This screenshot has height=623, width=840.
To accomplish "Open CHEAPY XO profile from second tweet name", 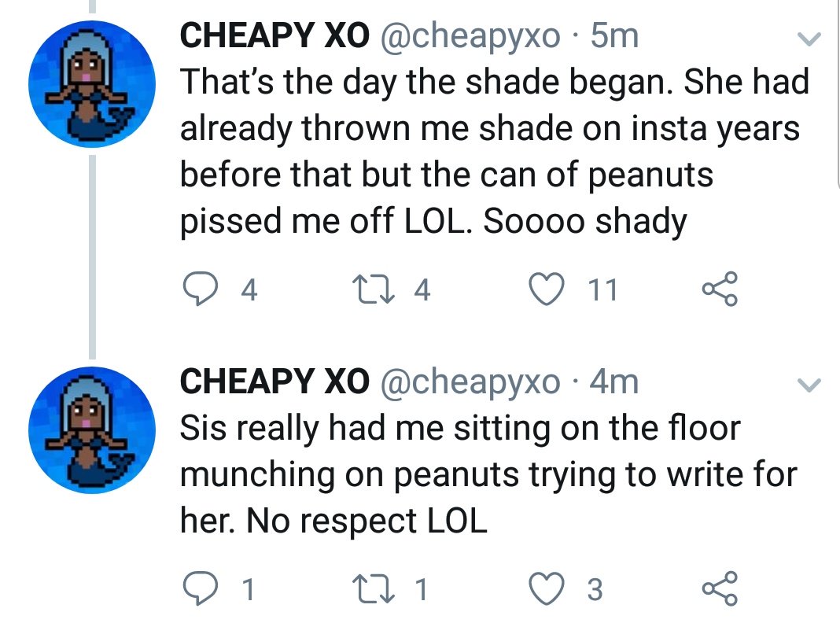I will click(274, 382).
